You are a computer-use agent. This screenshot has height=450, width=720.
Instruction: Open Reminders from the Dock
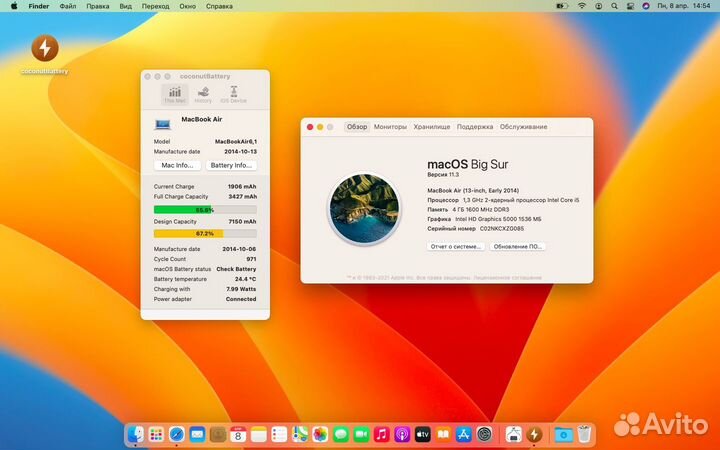coord(279,434)
